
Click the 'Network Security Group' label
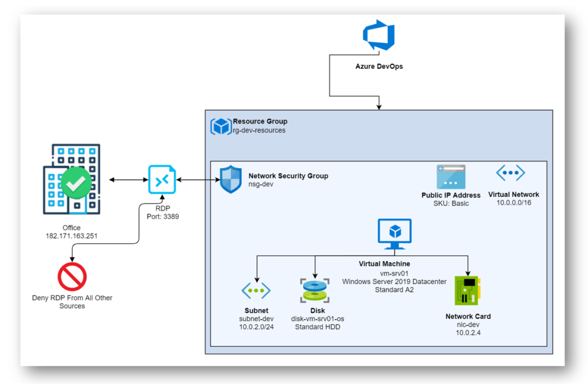[288, 176]
